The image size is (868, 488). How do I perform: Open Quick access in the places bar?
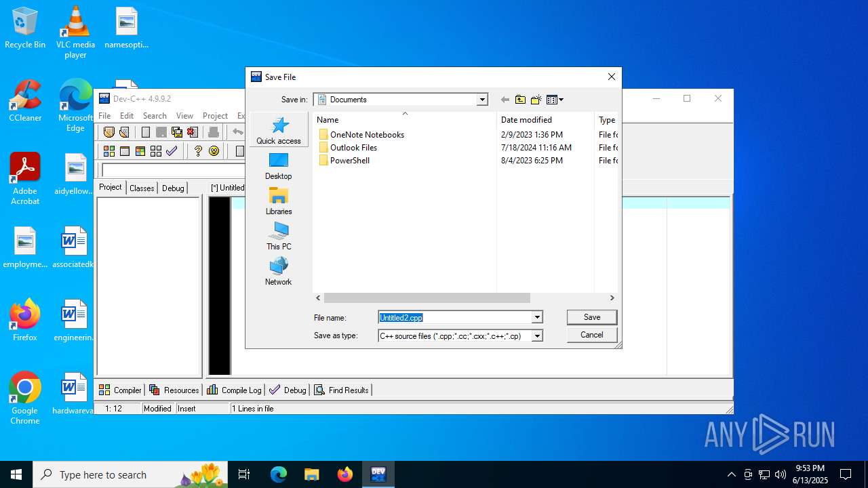tap(279, 130)
